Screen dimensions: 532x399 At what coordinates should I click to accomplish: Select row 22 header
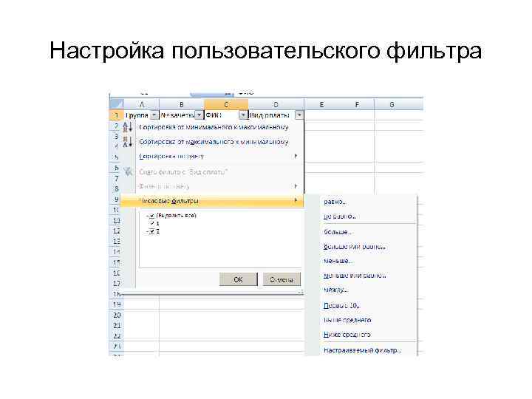[117, 336]
